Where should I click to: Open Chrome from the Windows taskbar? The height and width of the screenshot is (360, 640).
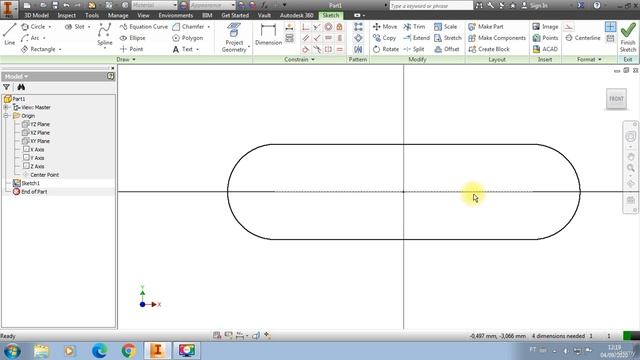pos(128,351)
